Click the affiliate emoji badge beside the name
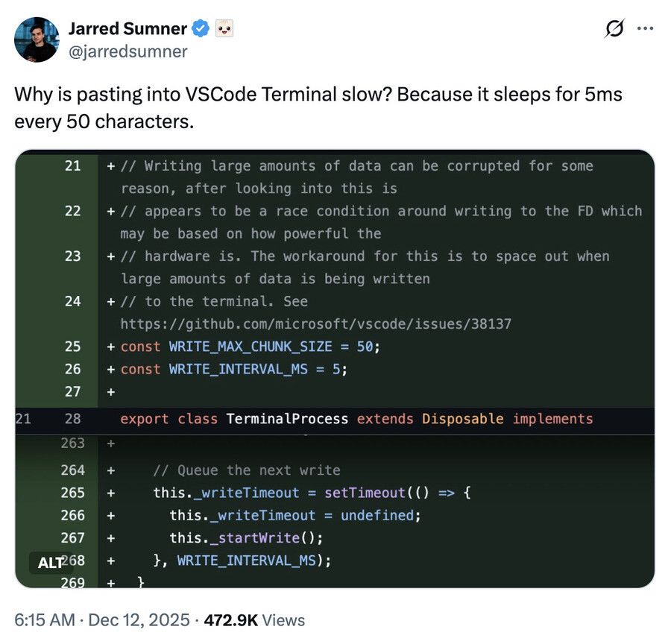Screen dimensions: 671x644 tap(224, 29)
